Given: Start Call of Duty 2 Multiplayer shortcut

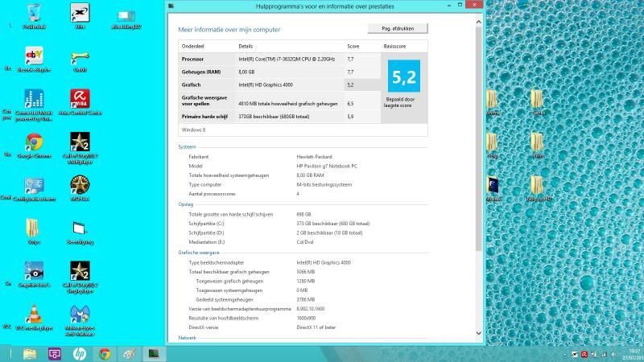Looking at the screenshot, I should [x=80, y=148].
